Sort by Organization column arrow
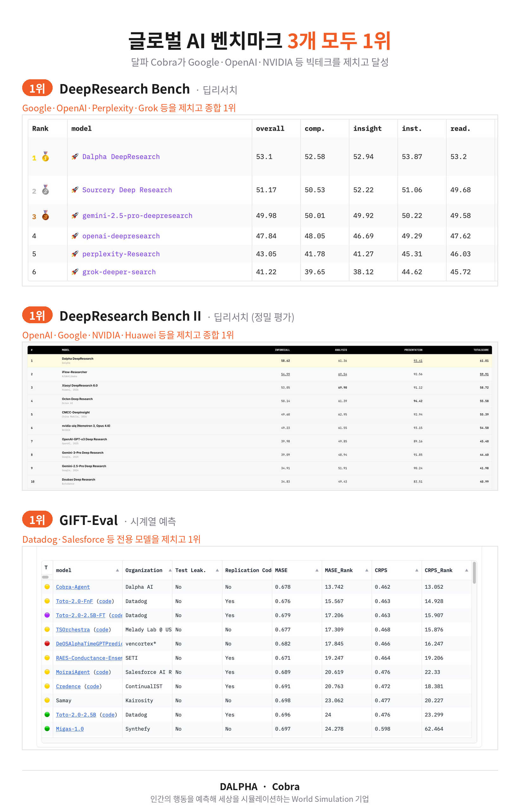520x812 pixels. coord(170,570)
